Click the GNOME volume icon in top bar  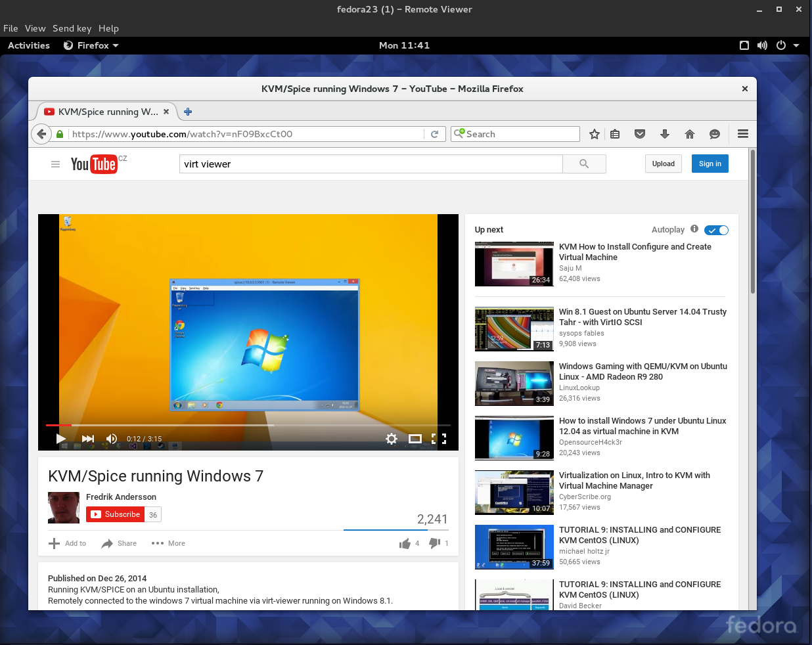point(762,45)
